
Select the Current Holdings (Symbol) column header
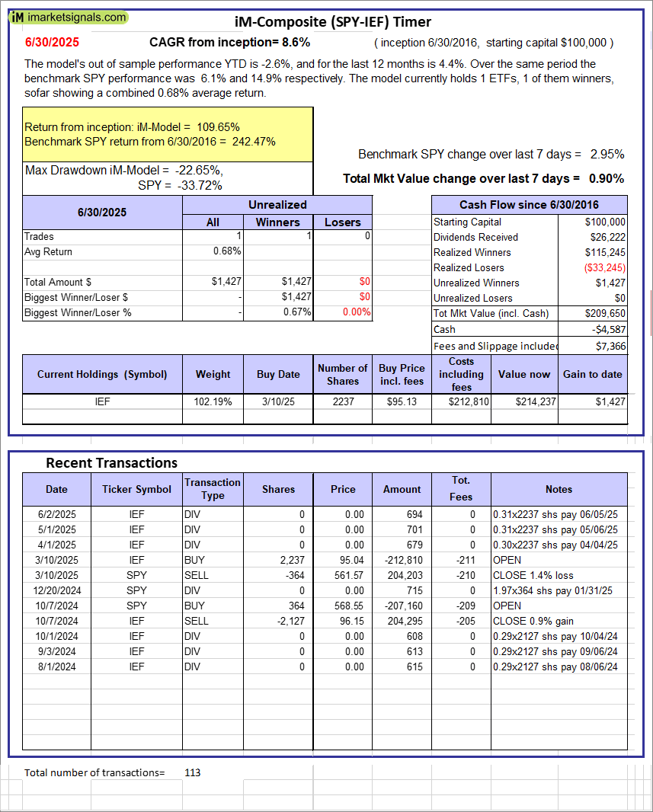(x=102, y=374)
